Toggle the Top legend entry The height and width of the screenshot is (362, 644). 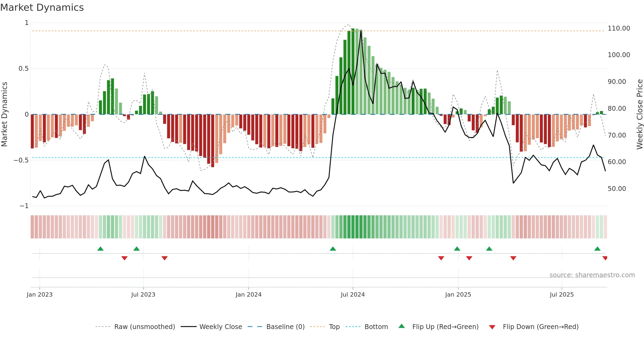click(x=325, y=327)
